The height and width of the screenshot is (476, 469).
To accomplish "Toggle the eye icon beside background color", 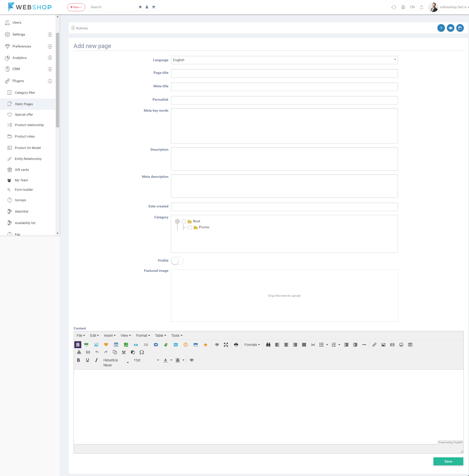I will point(192,360).
